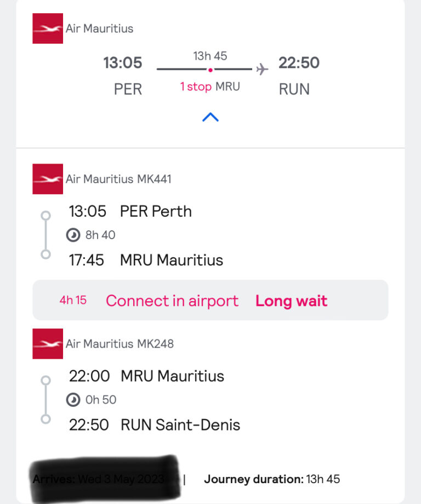The height and width of the screenshot is (504, 421).
Task: Select the '1 stop MRU' label
Action: coord(210,87)
